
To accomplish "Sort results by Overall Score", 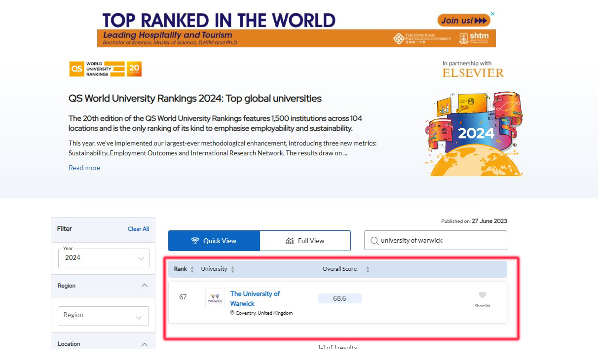I will pyautogui.click(x=368, y=269).
